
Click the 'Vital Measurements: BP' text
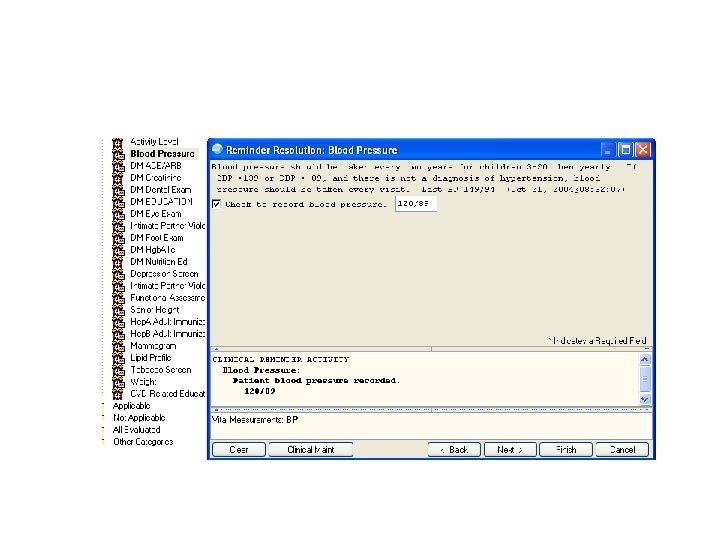(255, 420)
